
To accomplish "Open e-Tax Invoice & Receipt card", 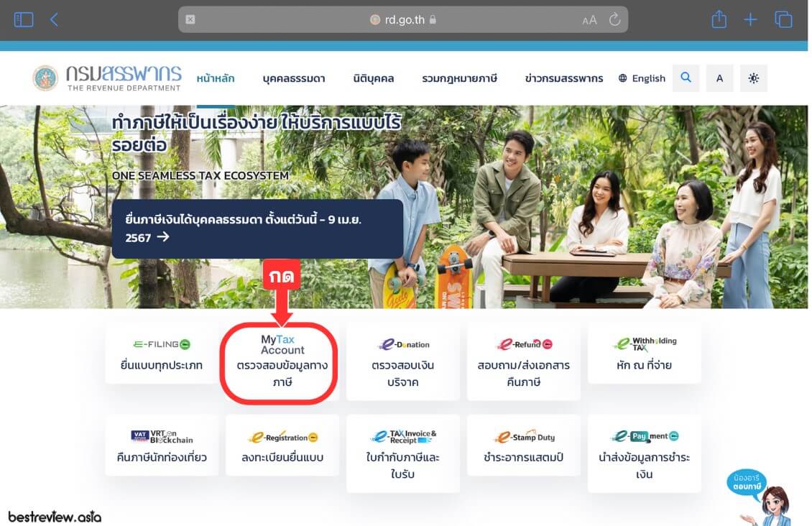I will tap(403, 453).
